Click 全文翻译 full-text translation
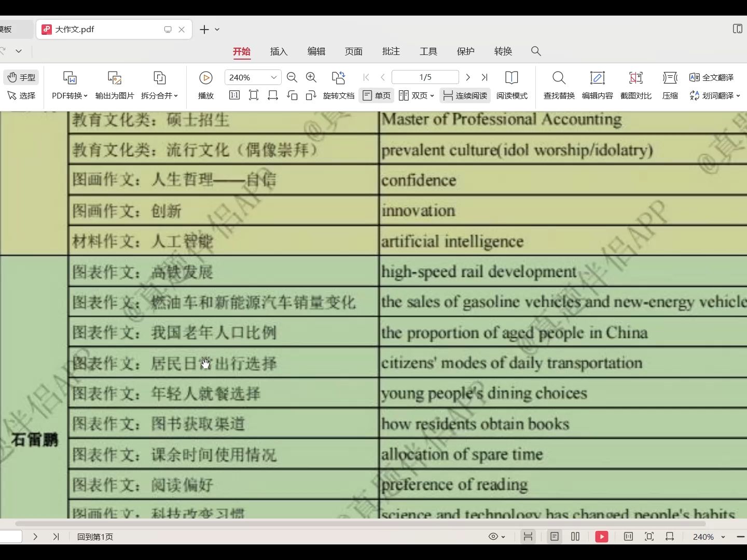This screenshot has height=560, width=747. pos(711,77)
